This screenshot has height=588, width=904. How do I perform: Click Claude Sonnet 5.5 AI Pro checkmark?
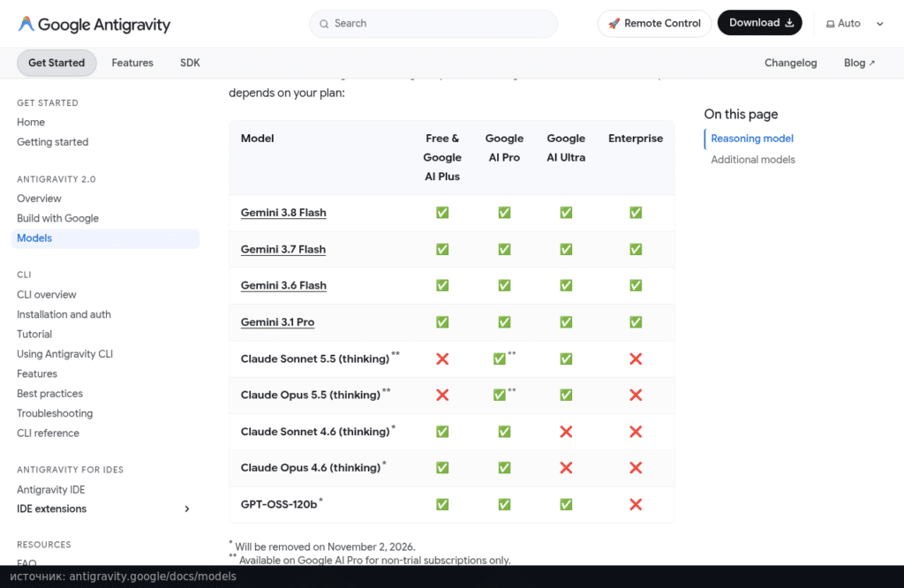500,359
